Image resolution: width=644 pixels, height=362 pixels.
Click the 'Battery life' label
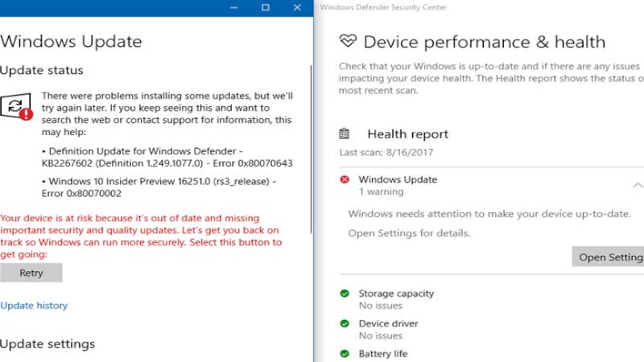383,353
